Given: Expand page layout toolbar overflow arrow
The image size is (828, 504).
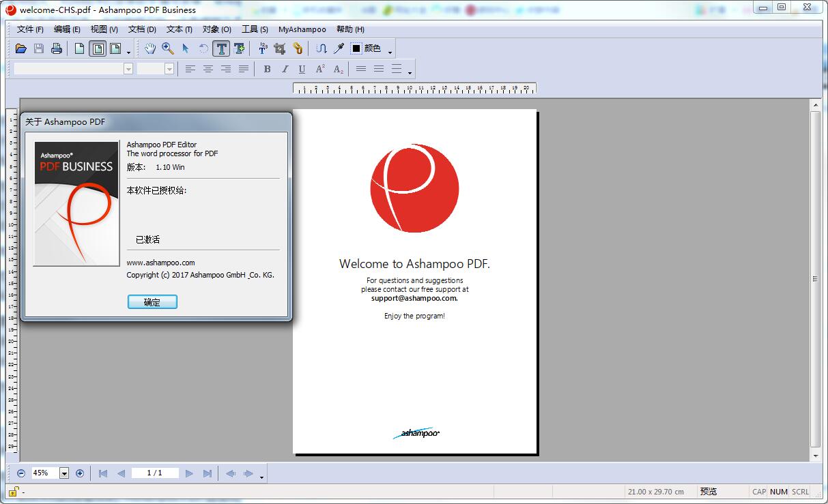Looking at the screenshot, I should point(128,52).
